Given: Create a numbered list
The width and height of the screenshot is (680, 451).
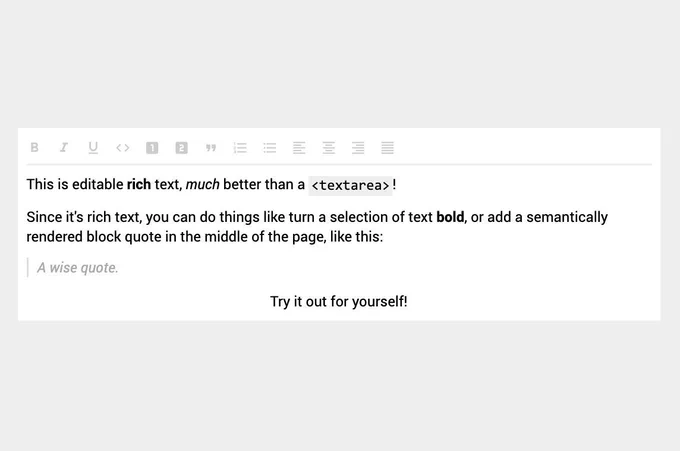Looking at the screenshot, I should [240, 148].
